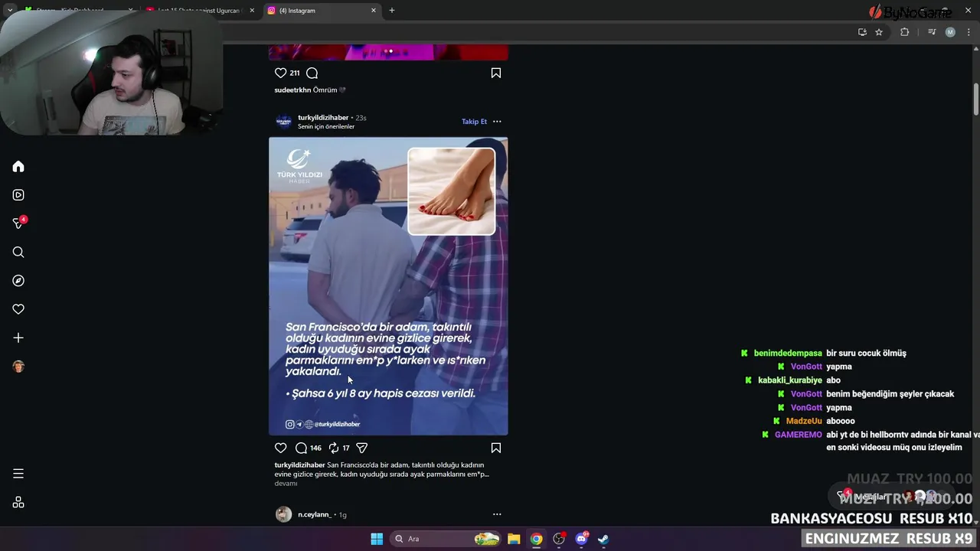
Task: Open the tab search dropdown arrow
Action: 10,11
